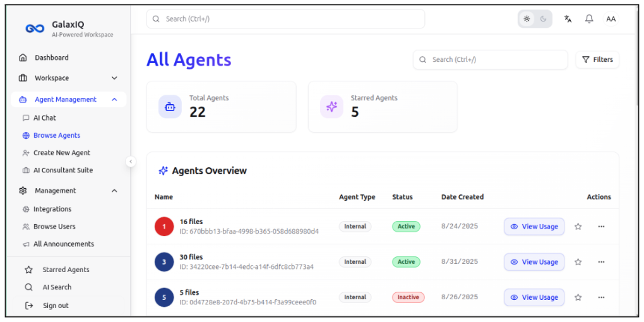Open notifications bell
This screenshot has width=644, height=322.
point(589,19)
